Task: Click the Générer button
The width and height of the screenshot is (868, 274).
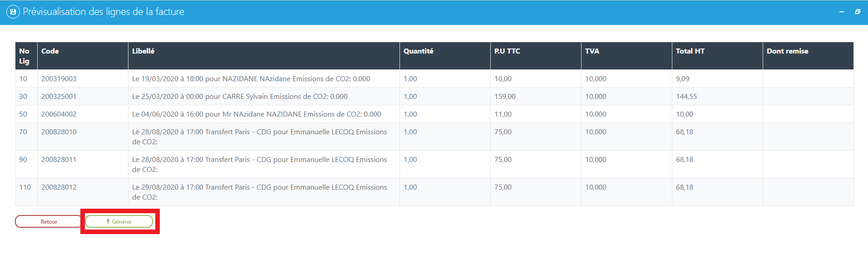Action: (x=119, y=221)
